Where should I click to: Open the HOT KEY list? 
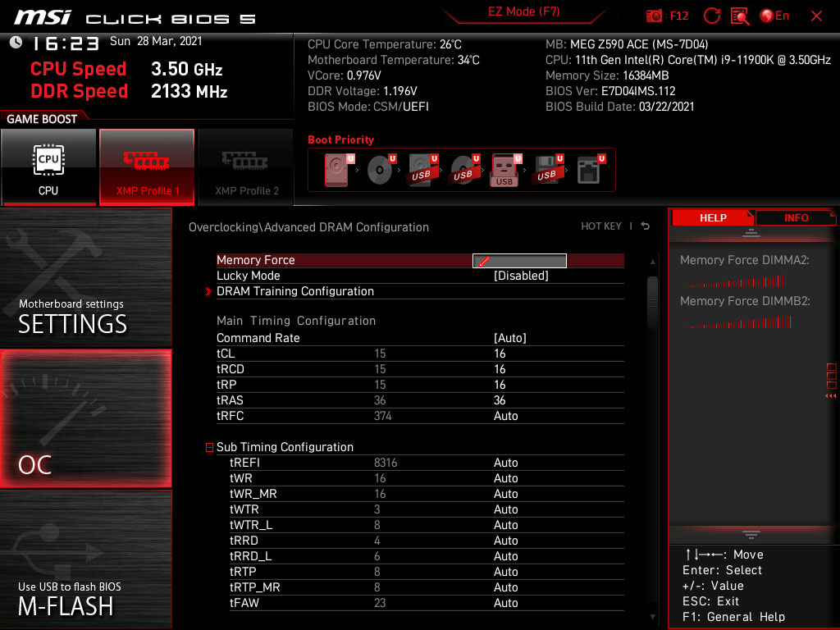coord(601,226)
